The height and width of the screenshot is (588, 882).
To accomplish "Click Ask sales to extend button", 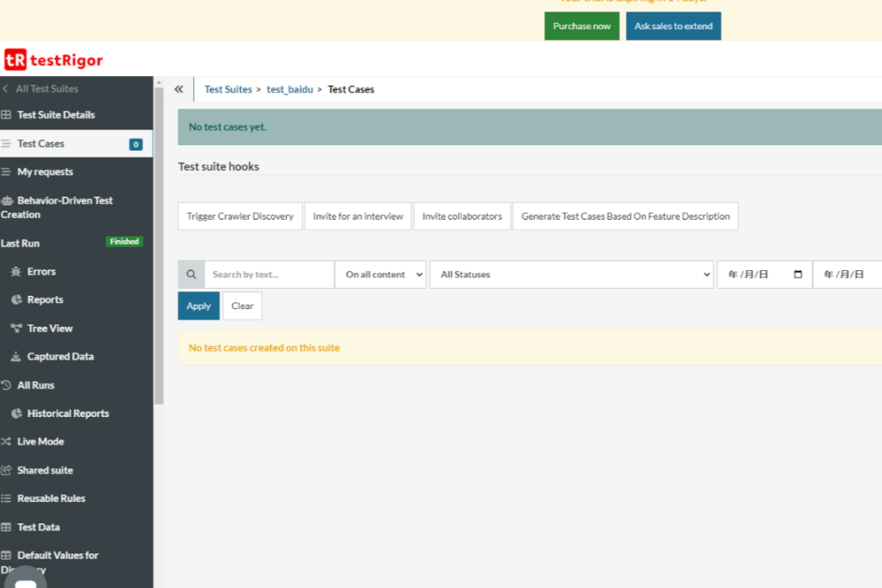I will point(673,26).
